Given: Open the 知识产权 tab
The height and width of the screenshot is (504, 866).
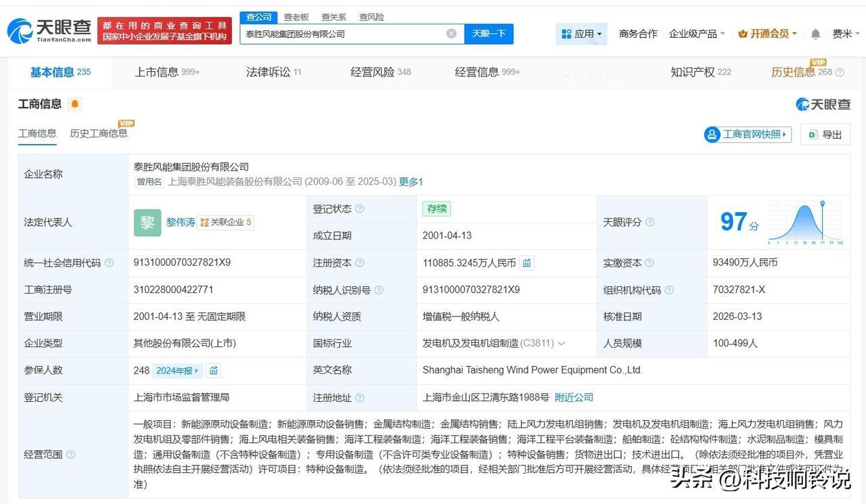Looking at the screenshot, I should click(x=701, y=72).
